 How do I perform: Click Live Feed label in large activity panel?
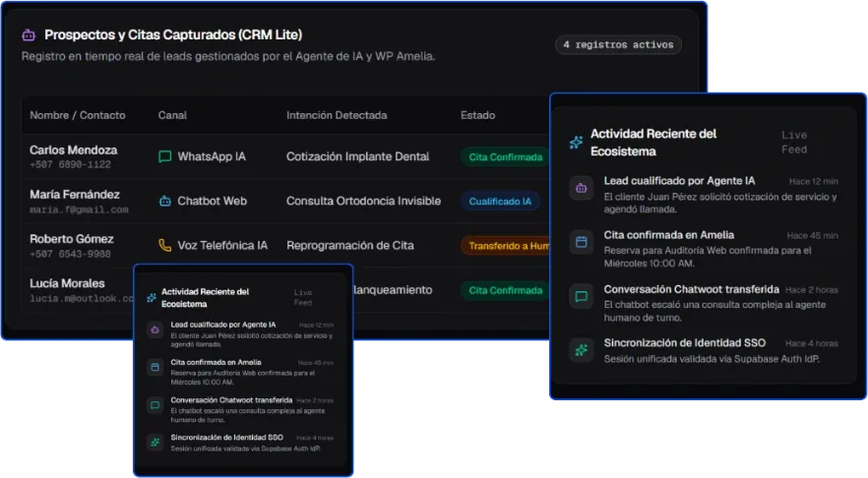click(x=794, y=143)
